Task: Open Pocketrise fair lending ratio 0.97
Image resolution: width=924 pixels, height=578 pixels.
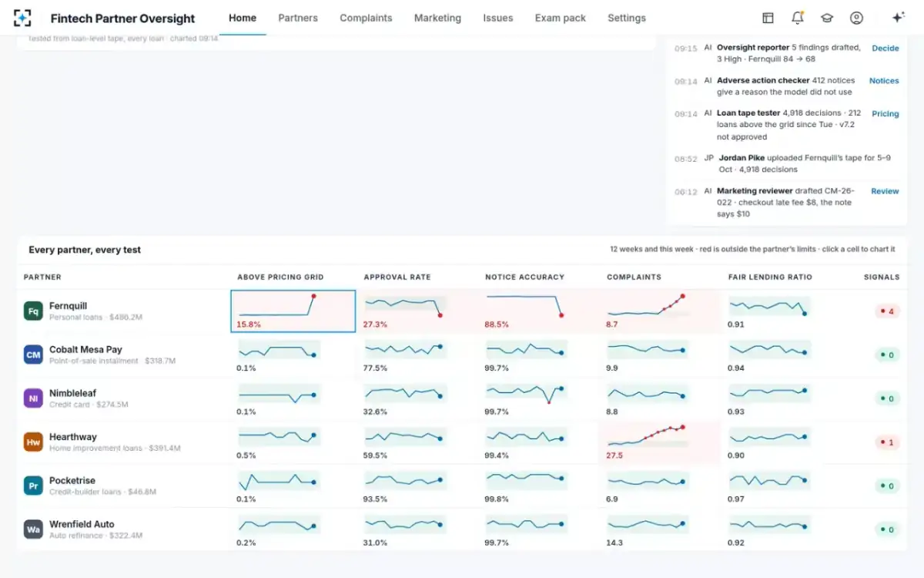Action: (783, 486)
